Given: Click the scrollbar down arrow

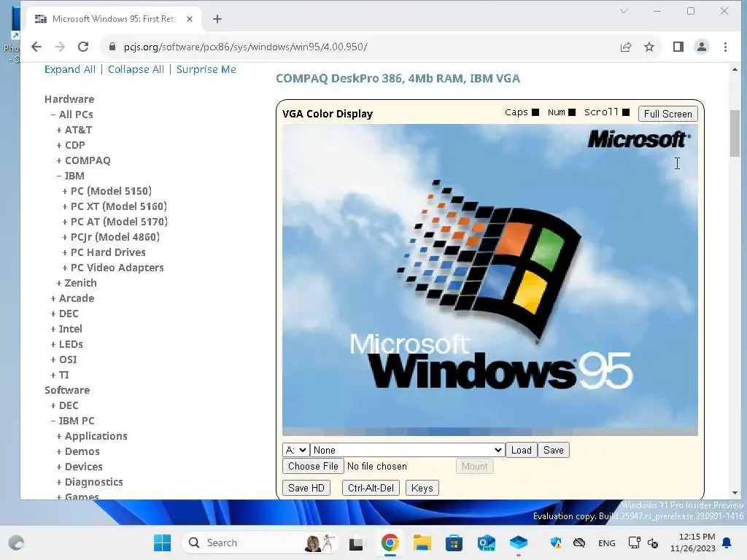Looking at the screenshot, I should pyautogui.click(x=735, y=493).
